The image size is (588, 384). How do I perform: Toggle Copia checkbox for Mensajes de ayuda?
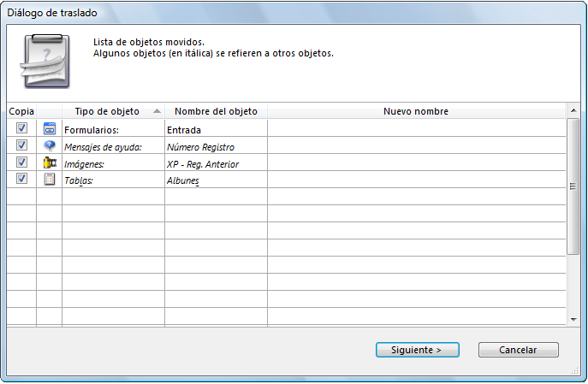(22, 145)
